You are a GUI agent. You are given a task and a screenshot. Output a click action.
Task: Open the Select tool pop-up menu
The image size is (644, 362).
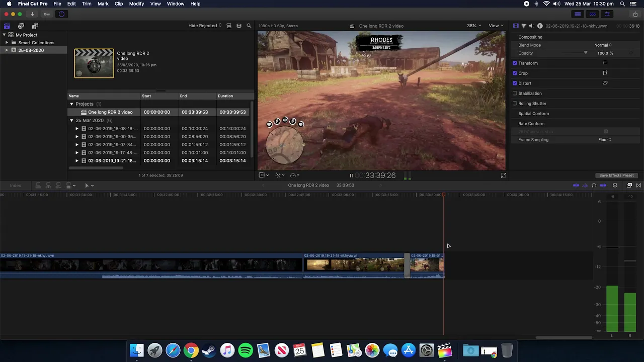click(x=89, y=186)
